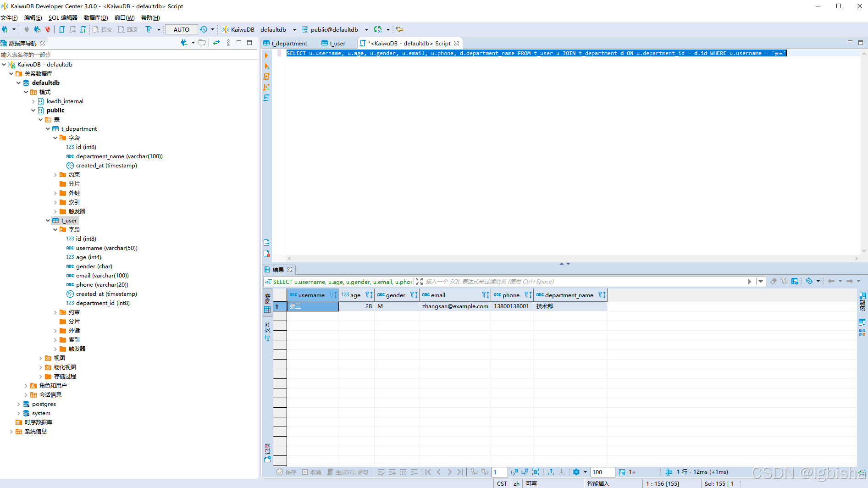Refresh results with the circular arrows icon
Image resolution: width=868 pixels, height=488 pixels.
tap(809, 281)
